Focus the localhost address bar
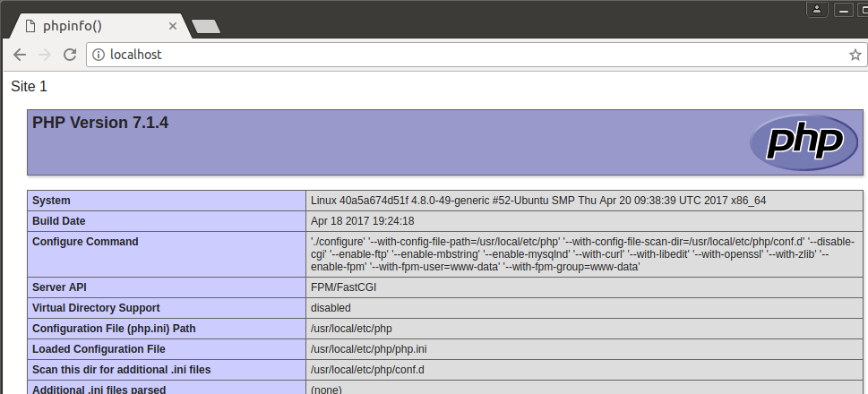The height and width of the screenshot is (394, 868). click(476, 55)
